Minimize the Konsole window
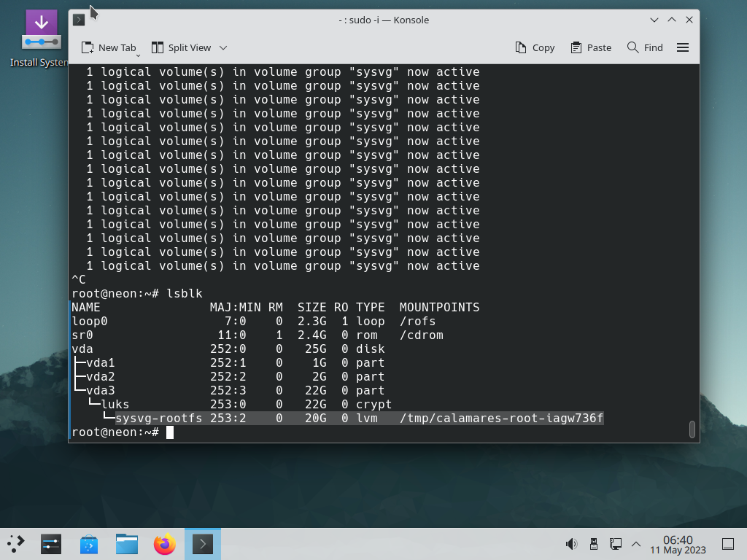 654,20
